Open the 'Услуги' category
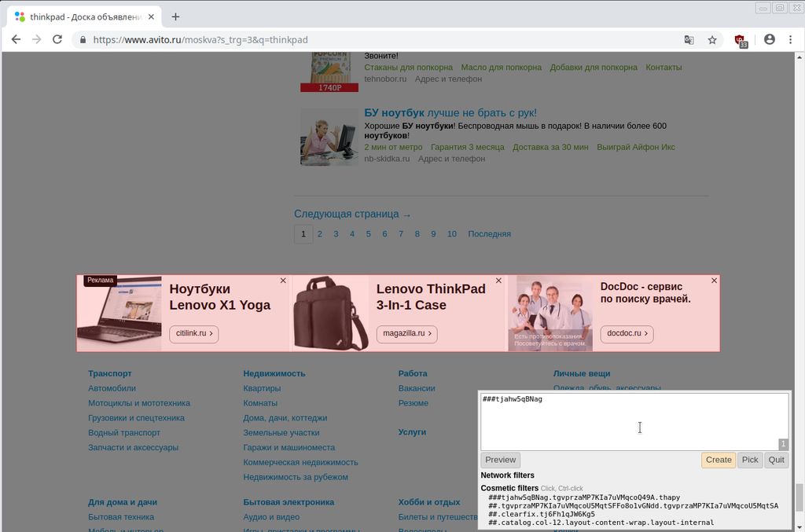This screenshot has width=805, height=532. coord(412,432)
